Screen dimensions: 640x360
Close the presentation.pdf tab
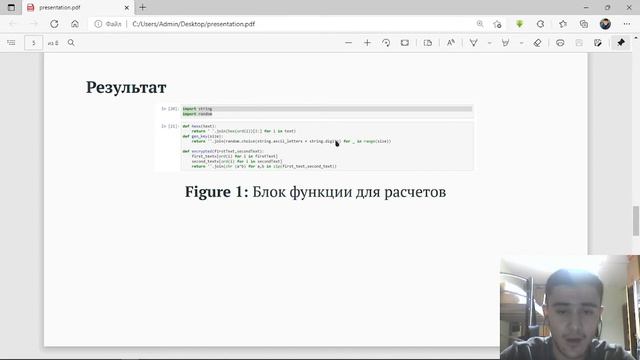pos(127,7)
